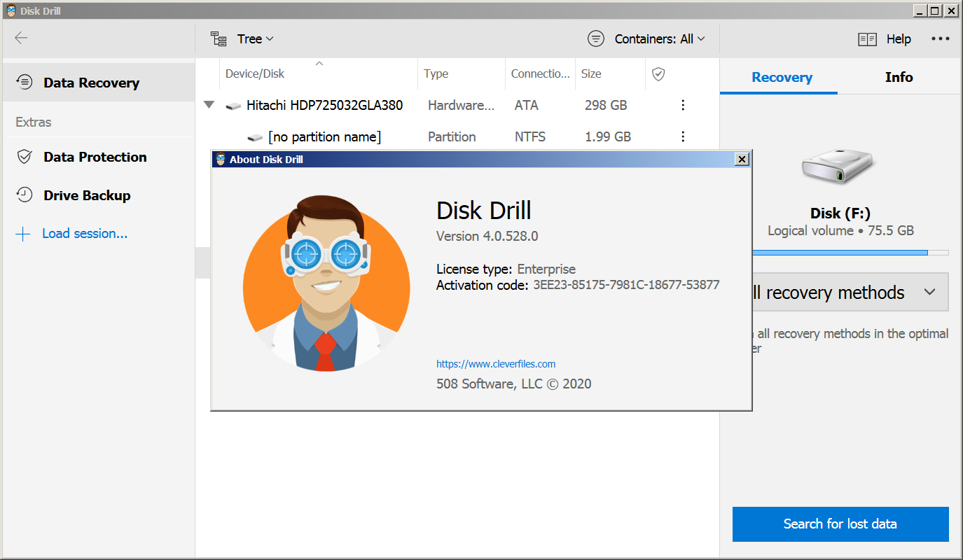Viewport: 963px width, 560px height.
Task: Maximize the Disk Drill window
Action: tap(935, 10)
